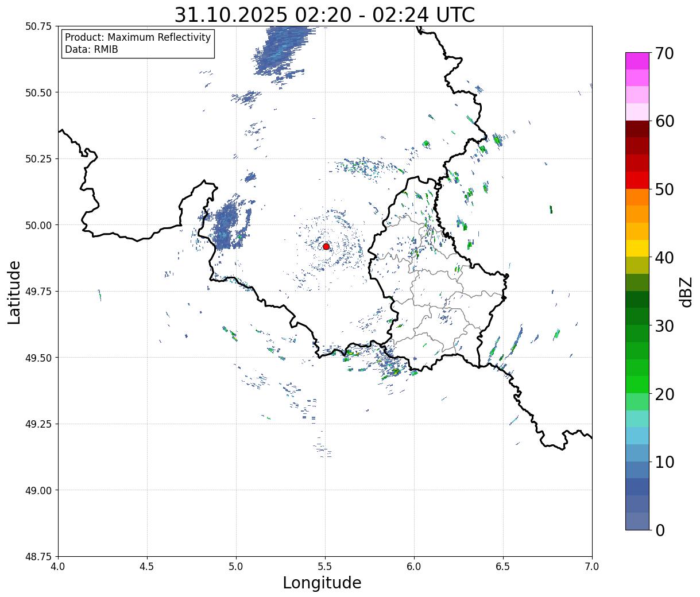Click the latitude tick label 50.75
The image size is (700, 597).
38,26
